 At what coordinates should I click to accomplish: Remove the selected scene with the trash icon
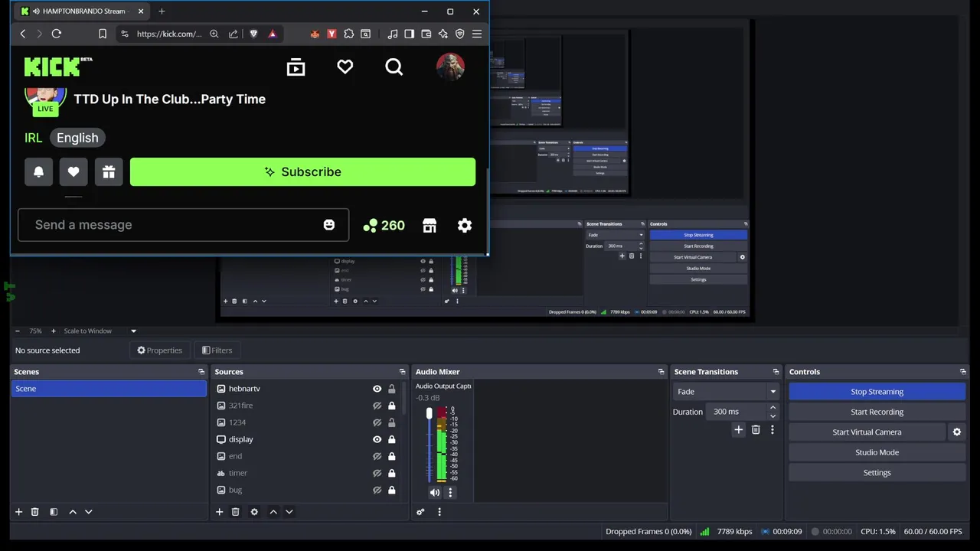pos(35,512)
